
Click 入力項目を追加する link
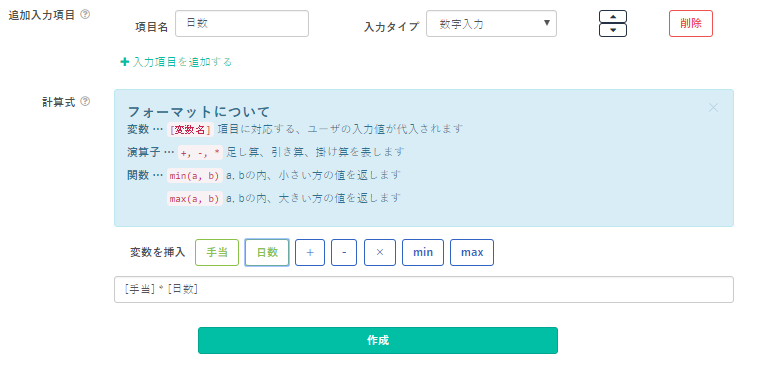tap(176, 62)
